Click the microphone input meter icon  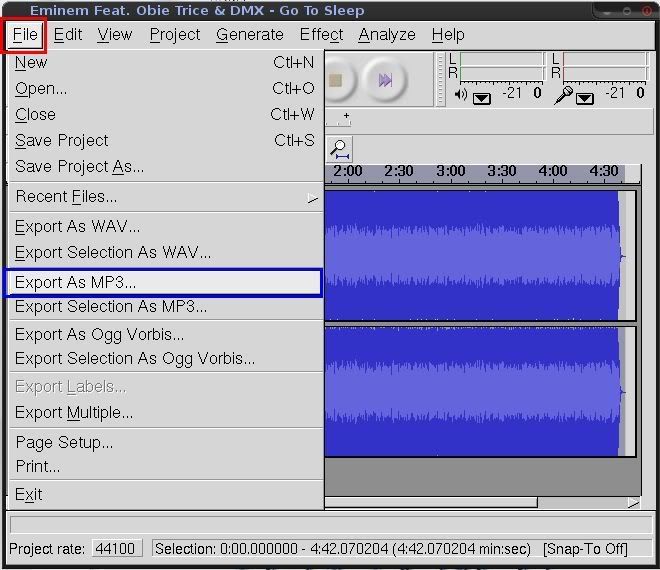(564, 95)
